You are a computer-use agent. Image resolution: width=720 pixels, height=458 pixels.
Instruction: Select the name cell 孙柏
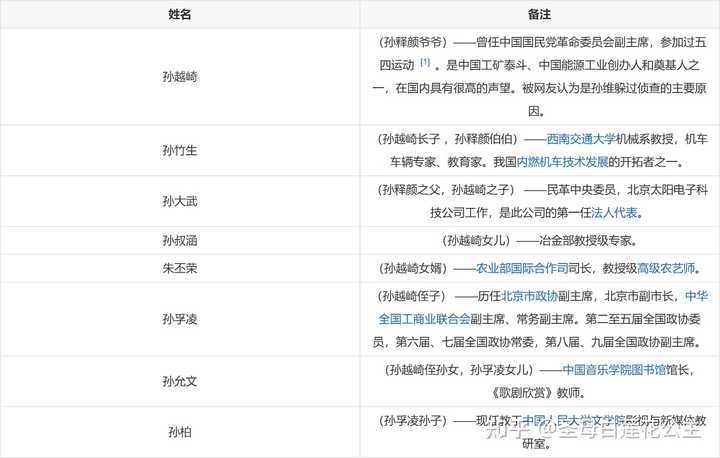[180, 432]
